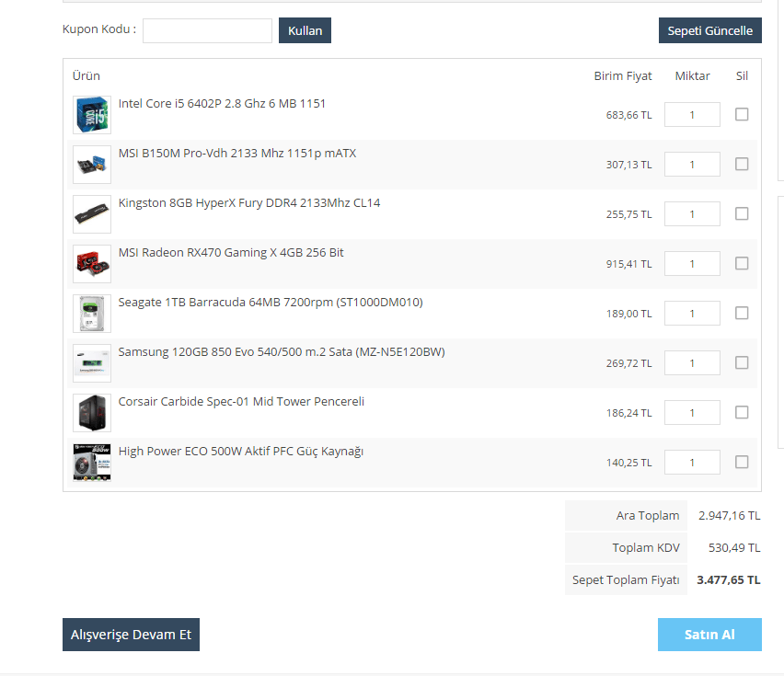Click the Ürün column header

click(86, 76)
